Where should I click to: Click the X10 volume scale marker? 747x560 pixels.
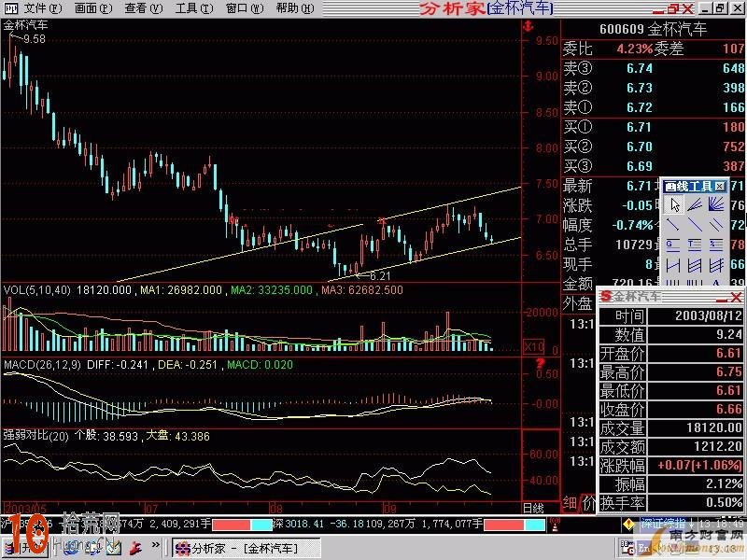tap(533, 346)
